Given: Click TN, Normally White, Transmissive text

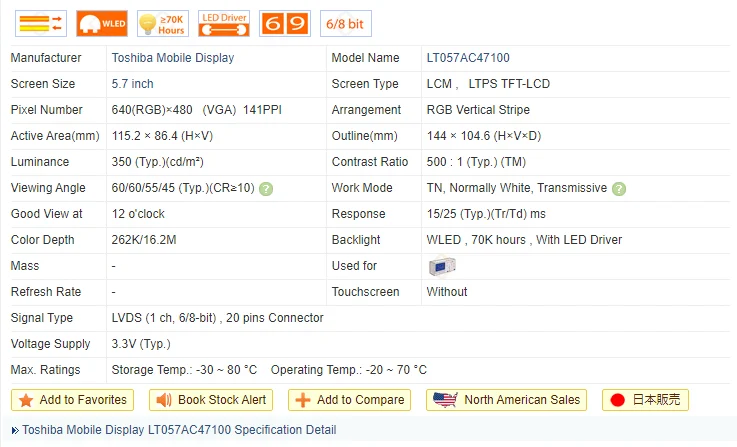Looking at the screenshot, I should pyautogui.click(x=517, y=188).
